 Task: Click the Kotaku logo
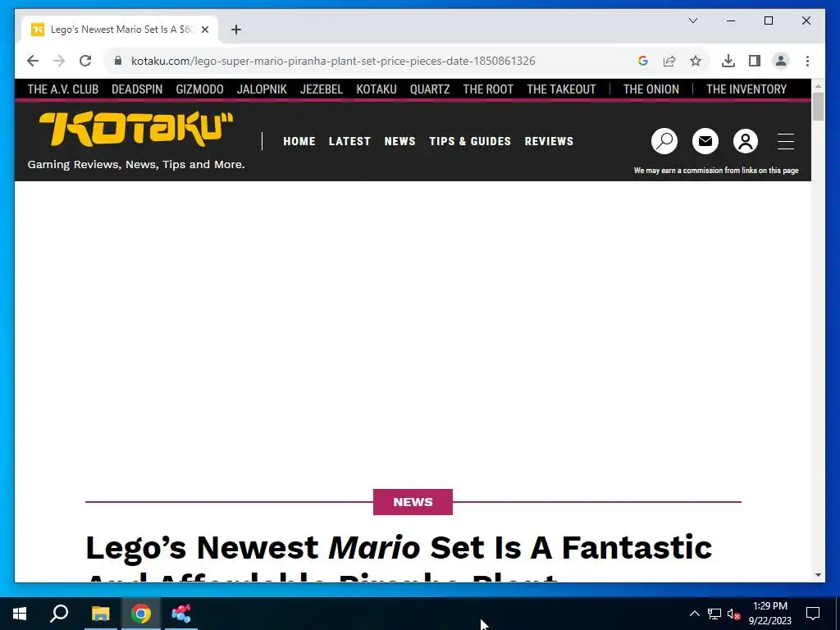tap(136, 129)
